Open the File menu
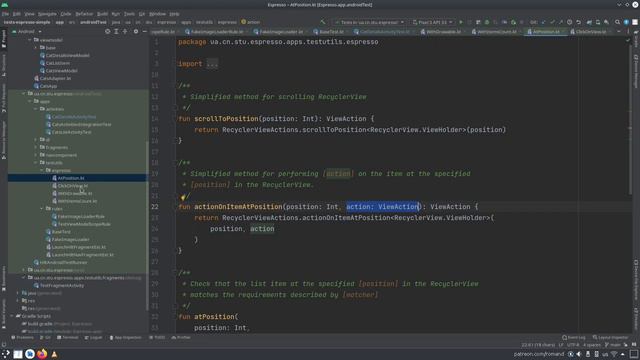 point(5,13)
